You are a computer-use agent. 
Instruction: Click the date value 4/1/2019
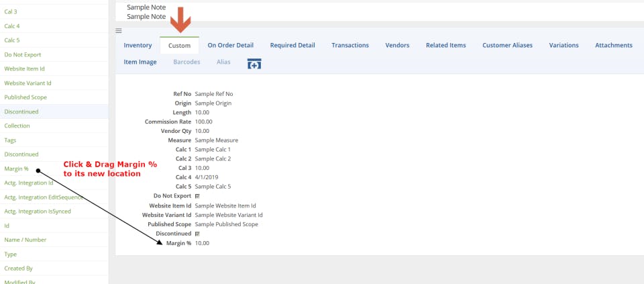206,177
